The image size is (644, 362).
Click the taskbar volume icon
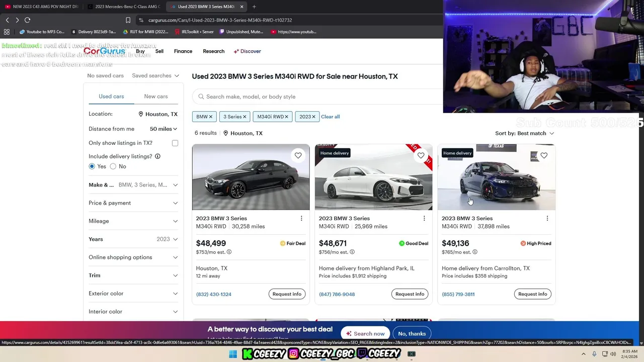point(613,354)
